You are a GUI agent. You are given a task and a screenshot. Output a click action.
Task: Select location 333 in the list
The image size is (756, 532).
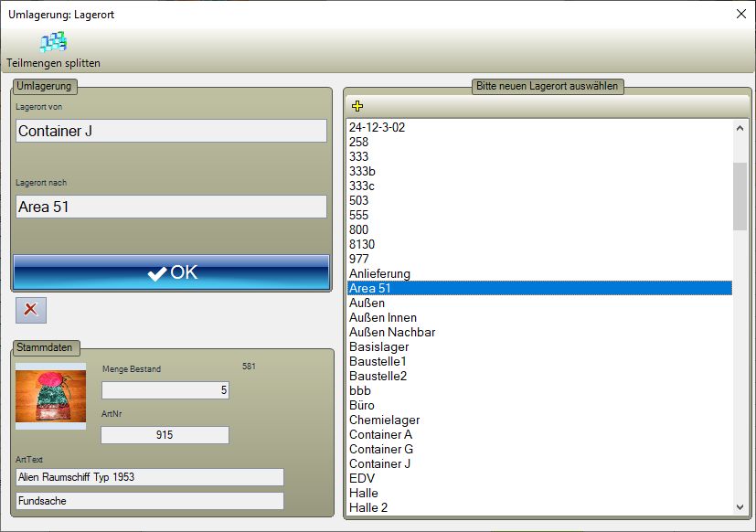(x=539, y=156)
